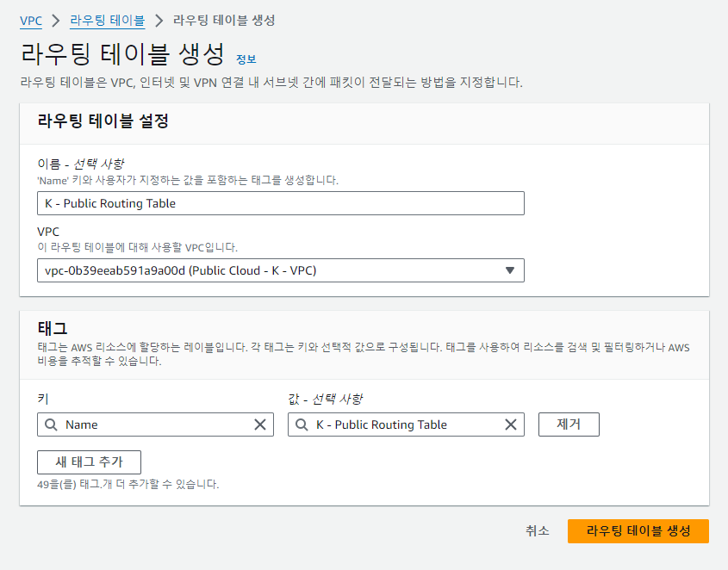Remove the tag with the 제거 button
The image size is (728, 570).
569,424
